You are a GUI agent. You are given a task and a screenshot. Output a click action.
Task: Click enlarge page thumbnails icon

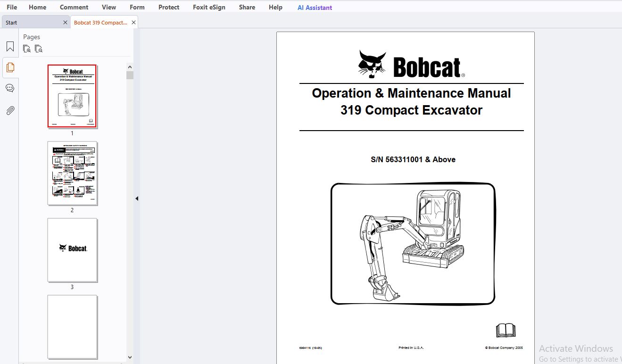pyautogui.click(x=27, y=49)
